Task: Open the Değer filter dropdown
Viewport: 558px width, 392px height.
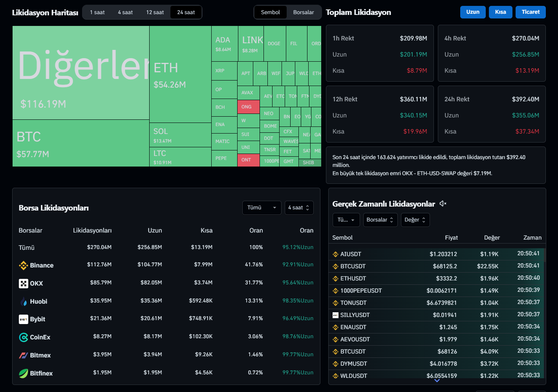Action: [415, 220]
